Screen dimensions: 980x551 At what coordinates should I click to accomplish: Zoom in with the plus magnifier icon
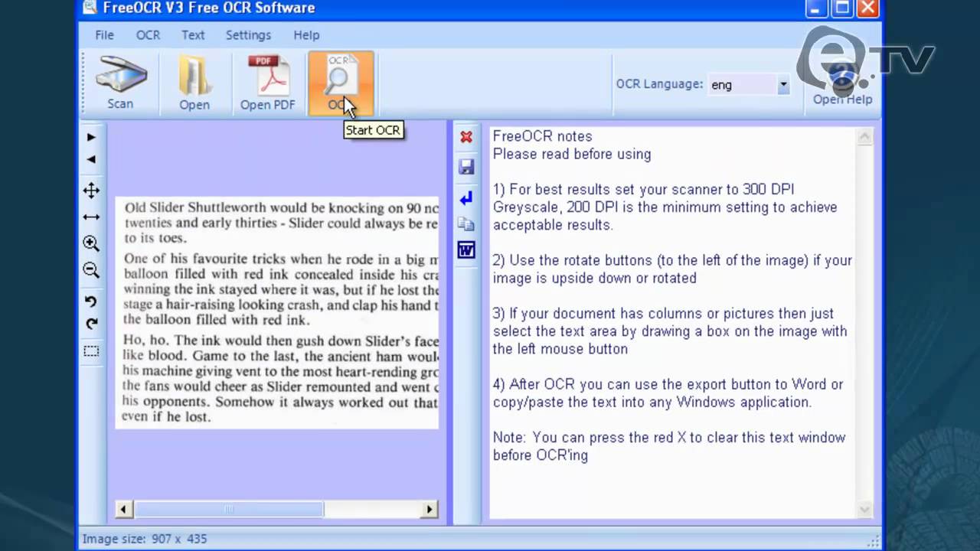coord(91,243)
